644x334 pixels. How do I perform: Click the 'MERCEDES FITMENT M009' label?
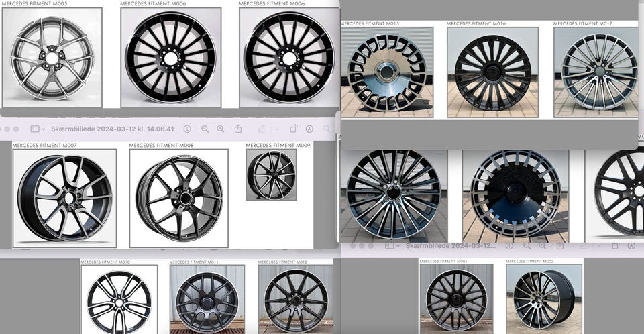pos(278,145)
